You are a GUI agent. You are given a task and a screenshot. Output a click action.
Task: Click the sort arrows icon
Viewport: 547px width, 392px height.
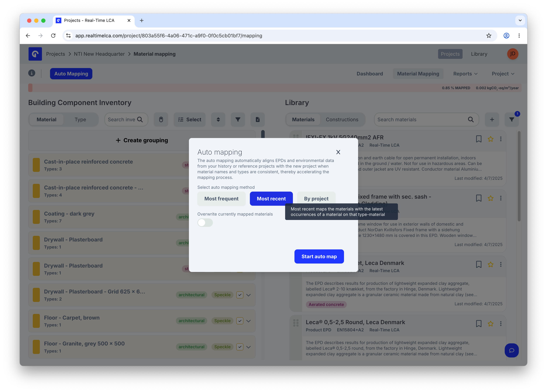pyautogui.click(x=218, y=119)
